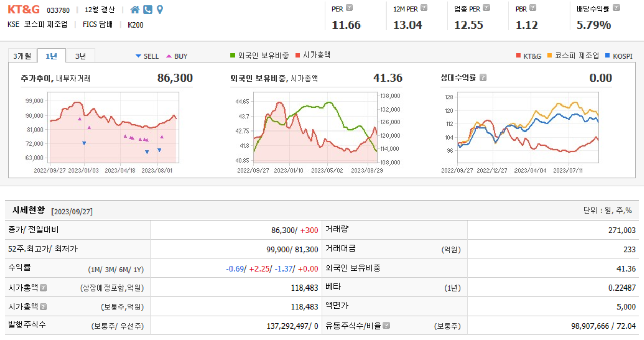Click the 41.36 value above foreign ownership chart
Screen dimensions: 644x340
click(388, 78)
